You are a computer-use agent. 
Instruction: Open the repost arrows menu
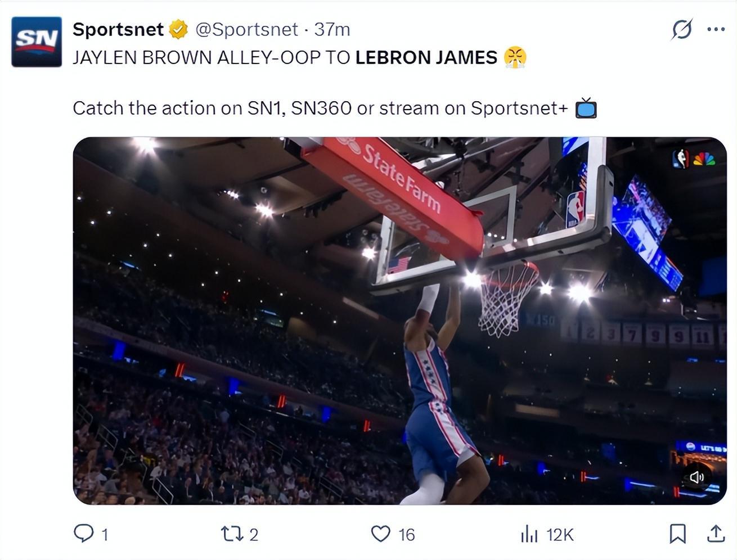pos(230,534)
